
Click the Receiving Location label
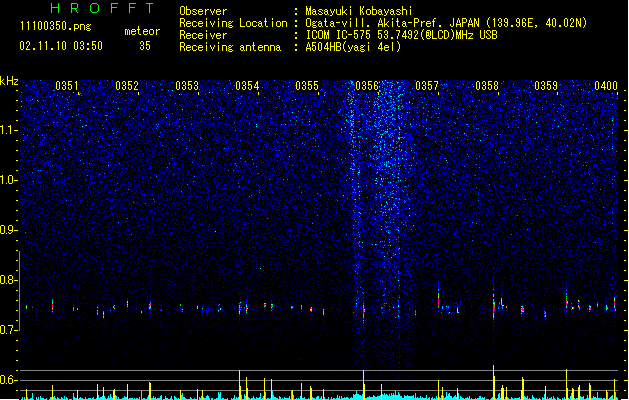233,23
